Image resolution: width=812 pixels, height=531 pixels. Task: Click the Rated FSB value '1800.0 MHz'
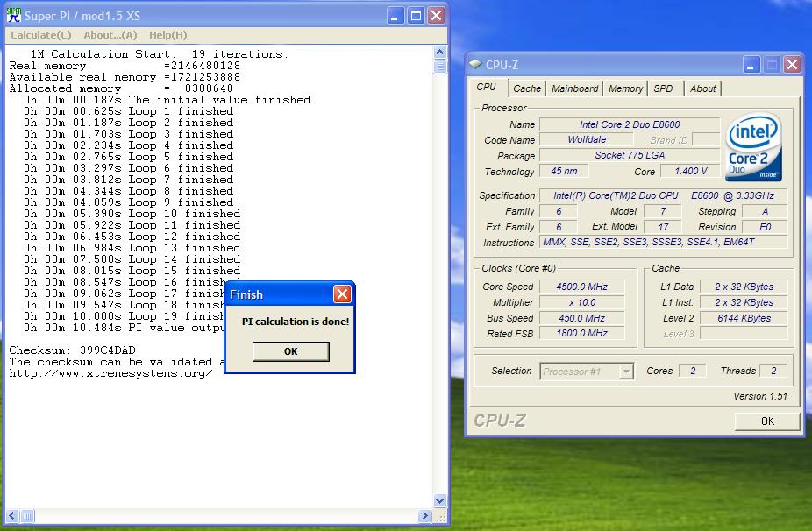582,333
